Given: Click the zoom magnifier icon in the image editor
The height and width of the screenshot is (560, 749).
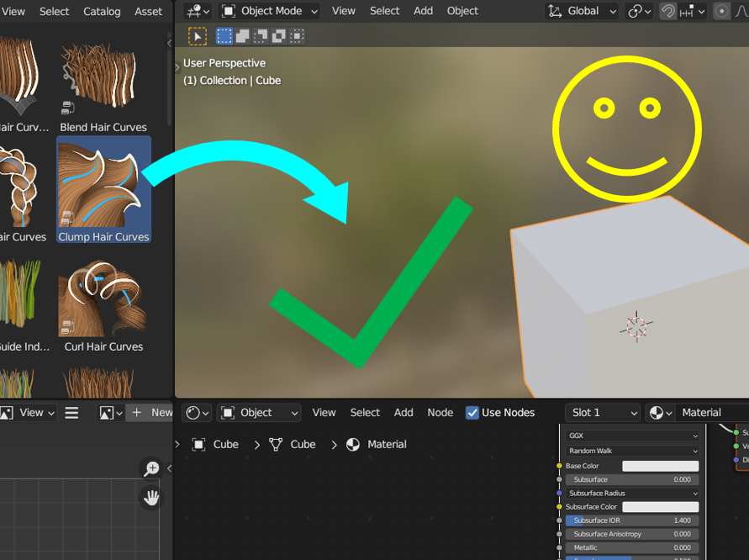Looking at the screenshot, I should click(151, 468).
